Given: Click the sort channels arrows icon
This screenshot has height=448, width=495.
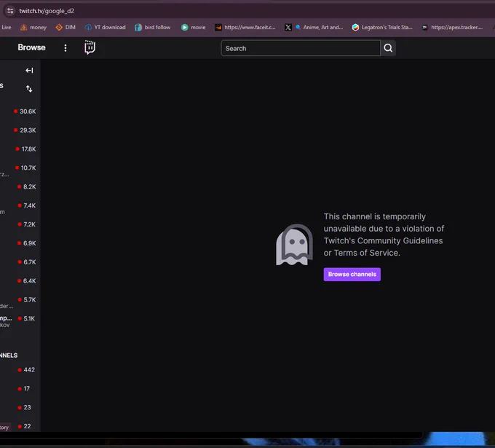Looking at the screenshot, I should coord(29,89).
